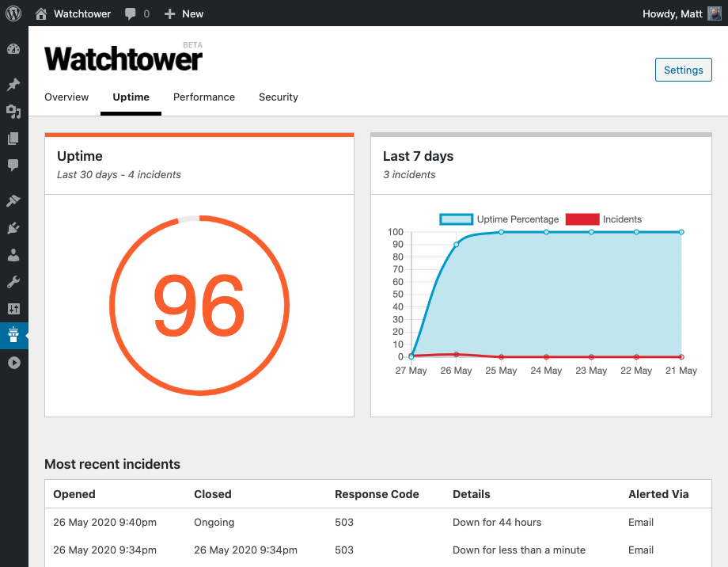This screenshot has width=728, height=567.
Task: Toggle the Incidents legend item
Action: (x=604, y=219)
